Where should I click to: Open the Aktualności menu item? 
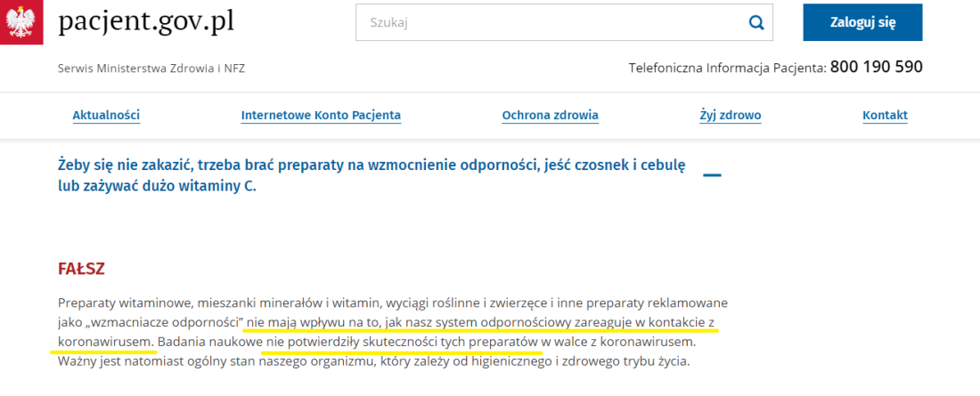click(106, 115)
